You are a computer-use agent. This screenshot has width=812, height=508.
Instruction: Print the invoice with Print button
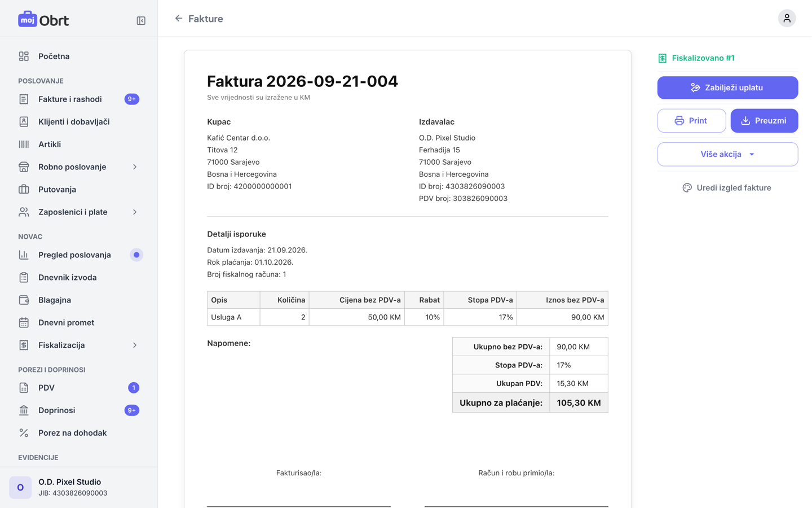691,121
